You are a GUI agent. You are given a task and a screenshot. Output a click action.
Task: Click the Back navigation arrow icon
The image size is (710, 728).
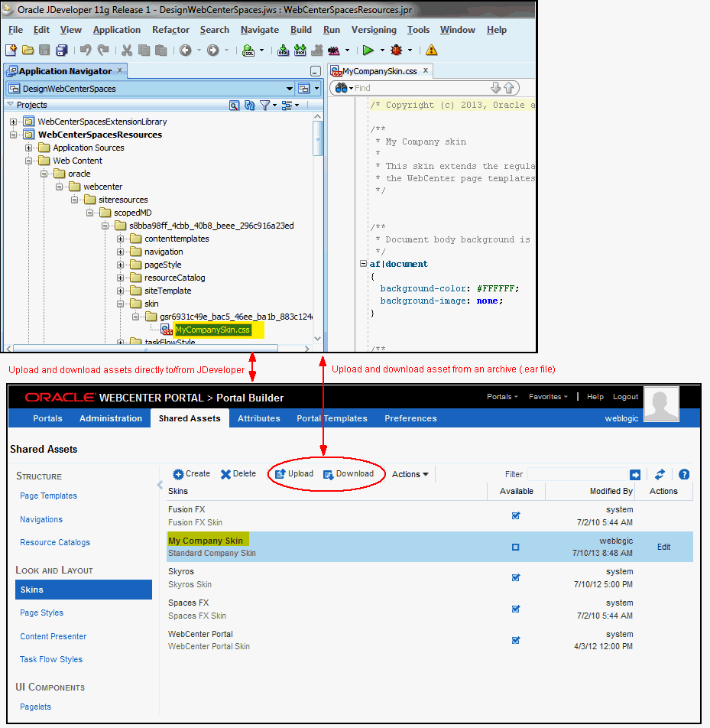pyautogui.click(x=186, y=50)
